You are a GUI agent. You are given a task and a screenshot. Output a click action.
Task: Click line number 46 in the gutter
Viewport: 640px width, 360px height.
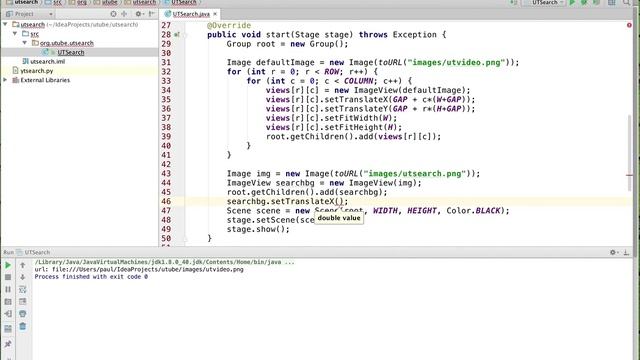[x=166, y=201]
